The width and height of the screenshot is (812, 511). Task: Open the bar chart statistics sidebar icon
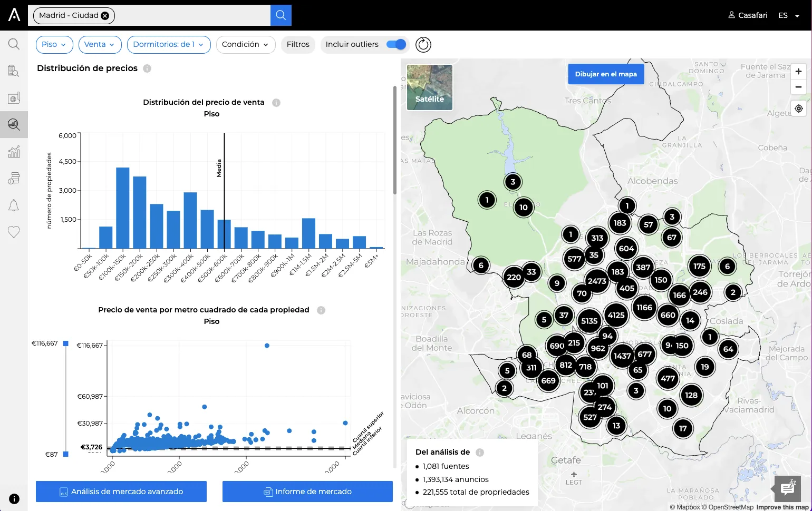pos(14,152)
